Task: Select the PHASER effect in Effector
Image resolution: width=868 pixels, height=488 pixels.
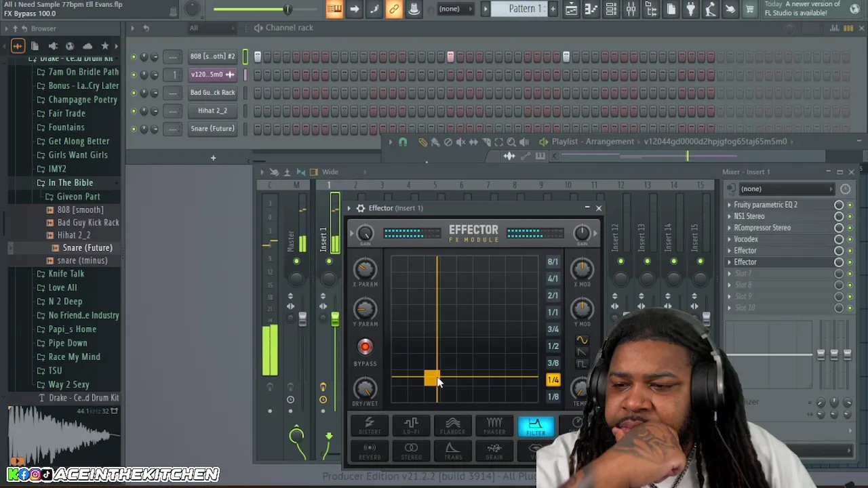Action: [x=494, y=426]
